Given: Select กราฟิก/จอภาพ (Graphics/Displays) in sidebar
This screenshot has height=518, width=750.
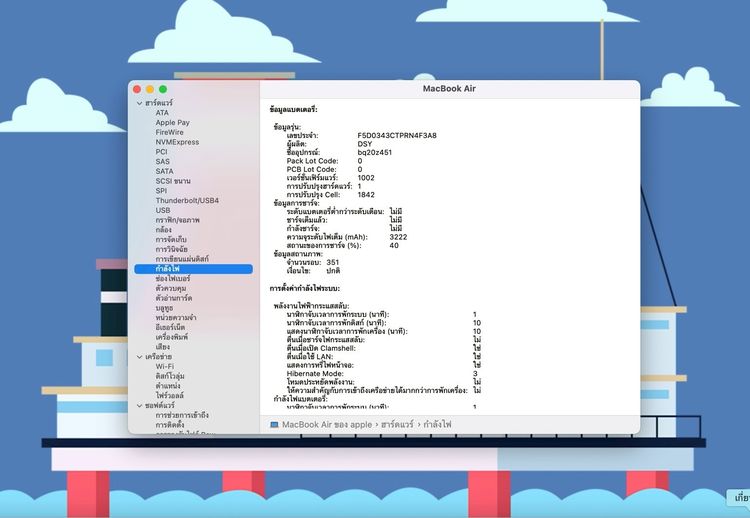Looking at the screenshot, I should [177, 220].
